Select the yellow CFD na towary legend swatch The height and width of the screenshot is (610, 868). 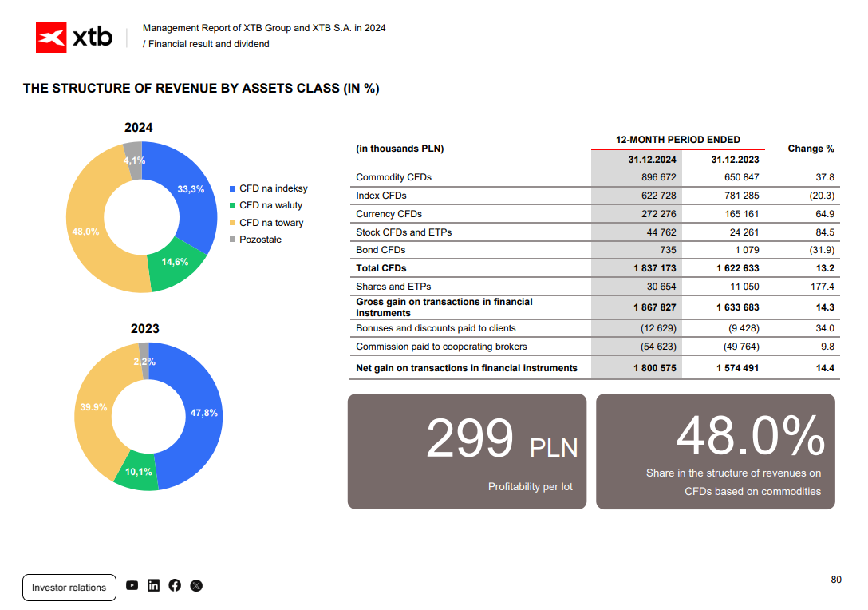[232, 223]
